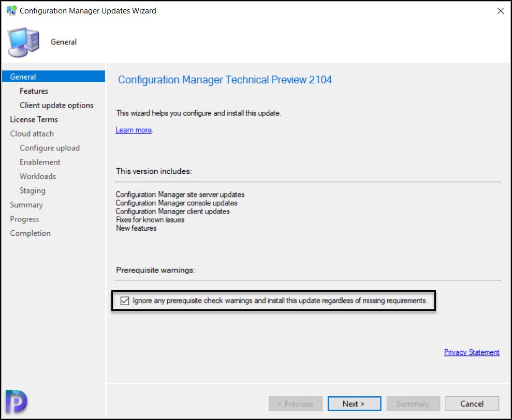512x420 pixels.
Task: Click 'Configuration Manager console updates' line
Action: point(177,203)
